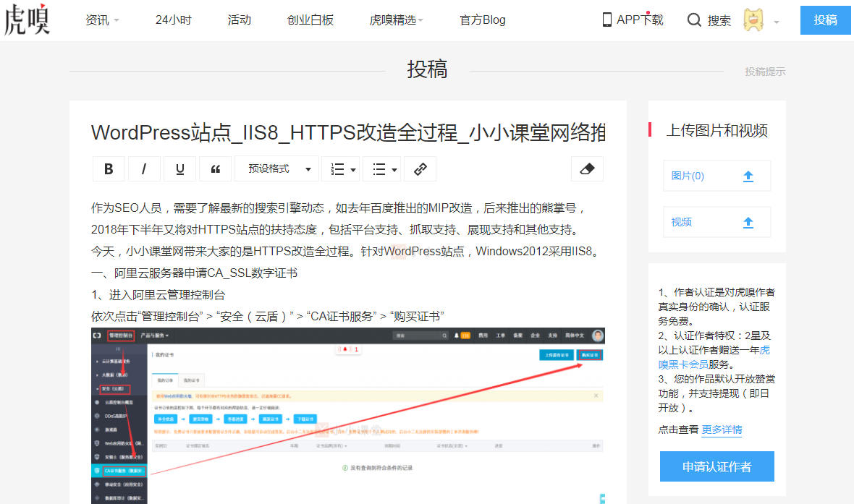The image size is (854, 504).
Task: Click the user avatar icon
Action: click(x=754, y=20)
